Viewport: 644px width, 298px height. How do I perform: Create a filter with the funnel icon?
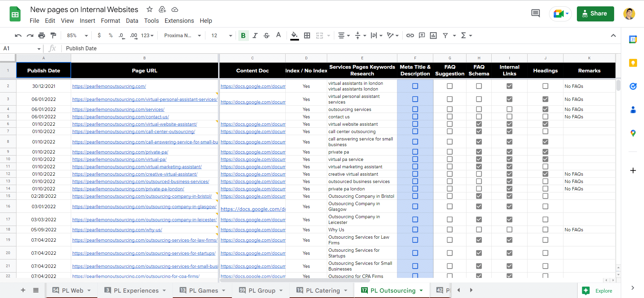click(x=445, y=36)
